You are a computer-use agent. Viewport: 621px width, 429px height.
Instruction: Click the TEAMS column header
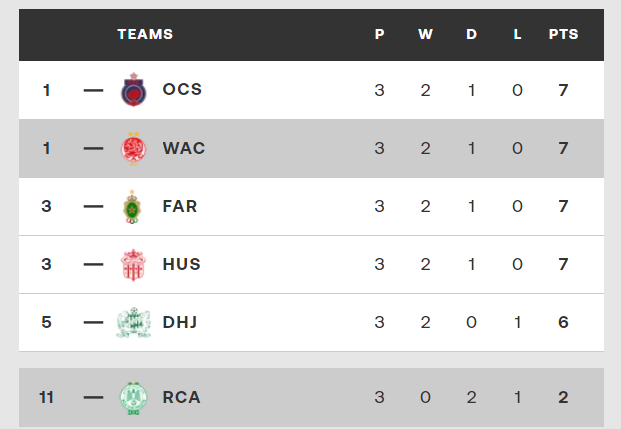(x=145, y=34)
